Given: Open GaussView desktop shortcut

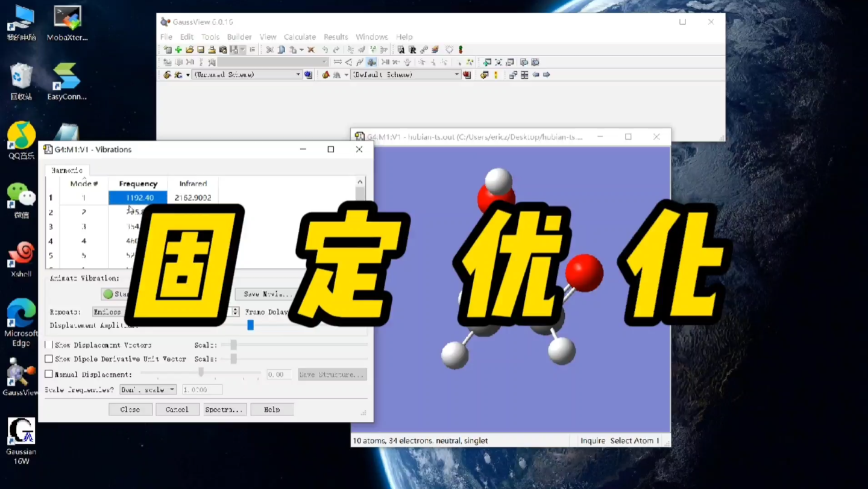Looking at the screenshot, I should click(x=21, y=378).
